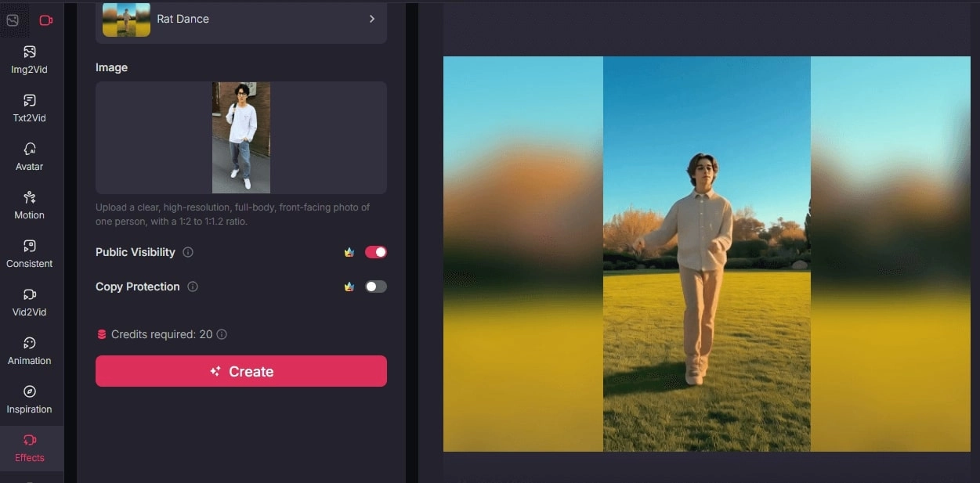Click the uploaded photo in Image box
This screenshot has width=980, height=483.
(x=241, y=138)
